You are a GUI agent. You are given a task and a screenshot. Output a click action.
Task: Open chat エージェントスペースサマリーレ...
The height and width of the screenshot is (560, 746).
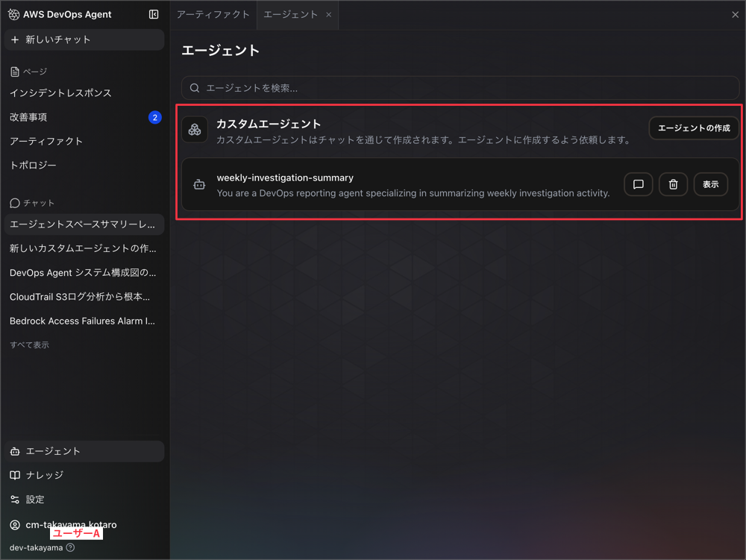click(x=85, y=224)
